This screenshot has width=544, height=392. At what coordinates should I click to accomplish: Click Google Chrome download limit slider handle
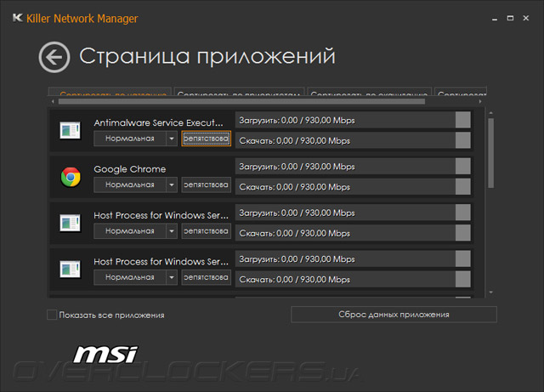[x=462, y=186]
